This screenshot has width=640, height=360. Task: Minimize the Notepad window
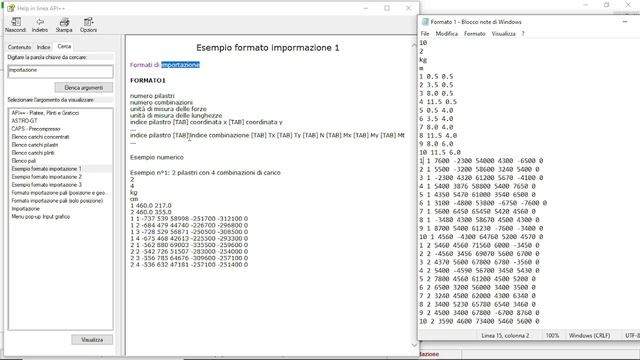(x=625, y=22)
